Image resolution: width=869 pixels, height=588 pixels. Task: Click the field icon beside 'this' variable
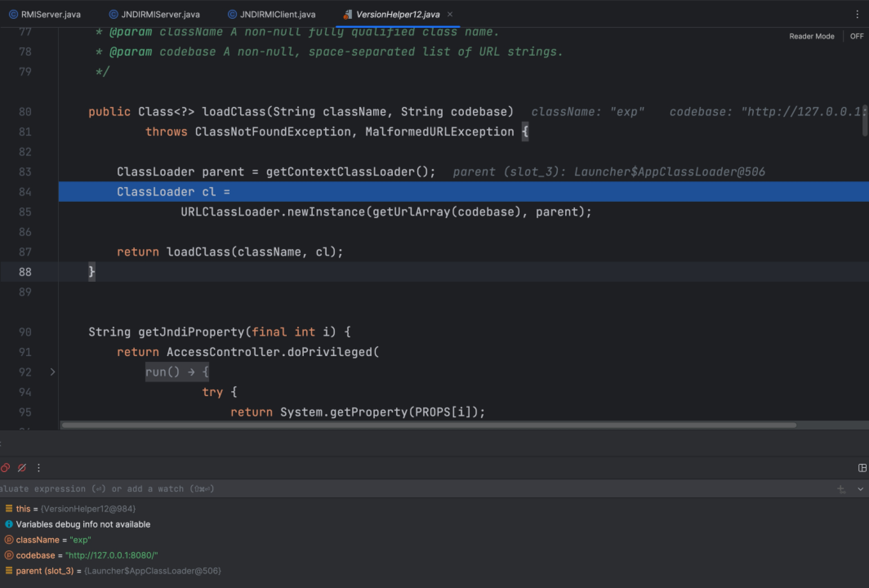click(9, 509)
